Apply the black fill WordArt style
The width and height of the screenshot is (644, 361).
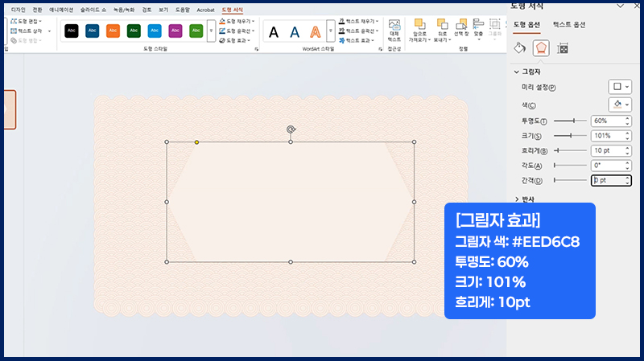[274, 31]
